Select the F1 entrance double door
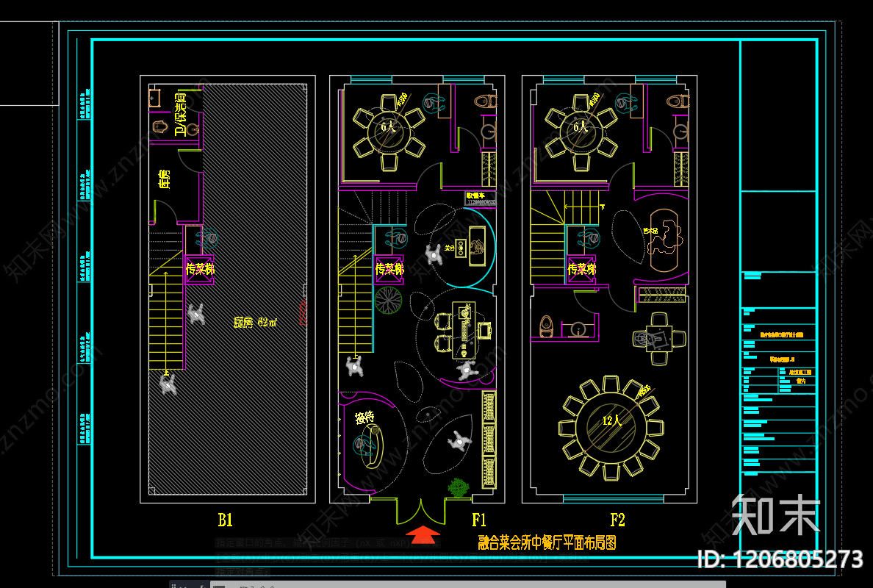 point(421,511)
